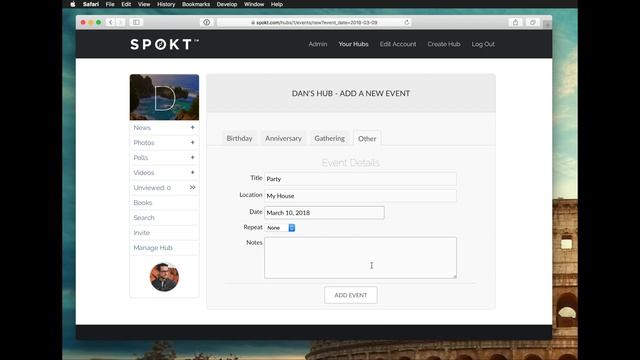The image size is (640, 360).
Task: Add News with plus icon
Action: click(192, 127)
